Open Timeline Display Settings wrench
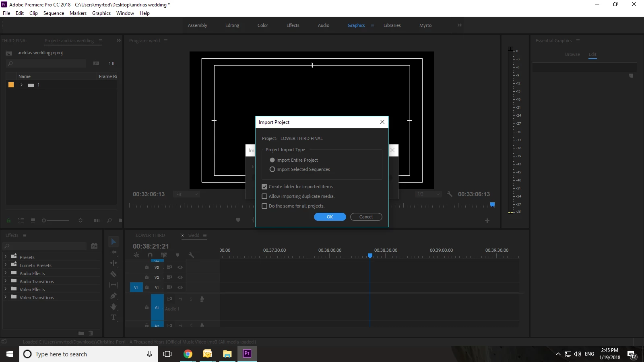Image resolution: width=644 pixels, height=362 pixels. click(x=191, y=255)
